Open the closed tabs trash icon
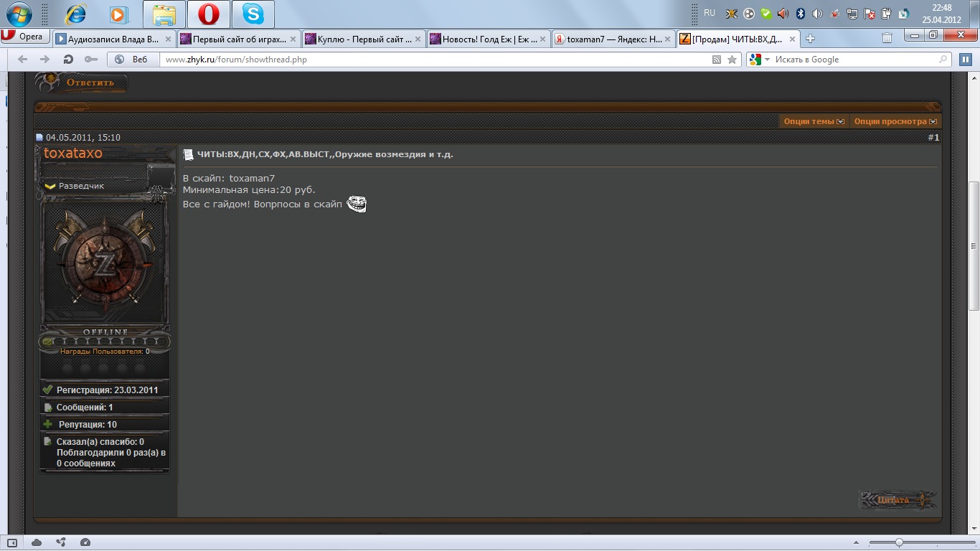This screenshot has width=980, height=551. [887, 38]
